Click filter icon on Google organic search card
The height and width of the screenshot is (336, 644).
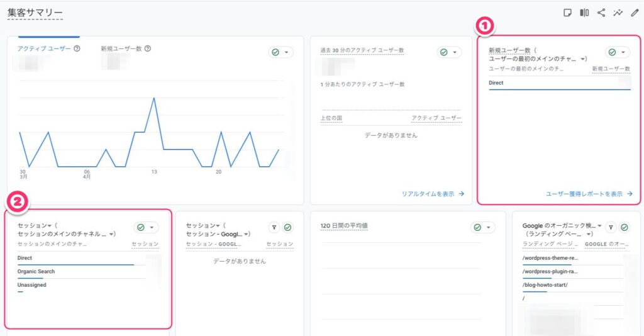tap(611, 228)
